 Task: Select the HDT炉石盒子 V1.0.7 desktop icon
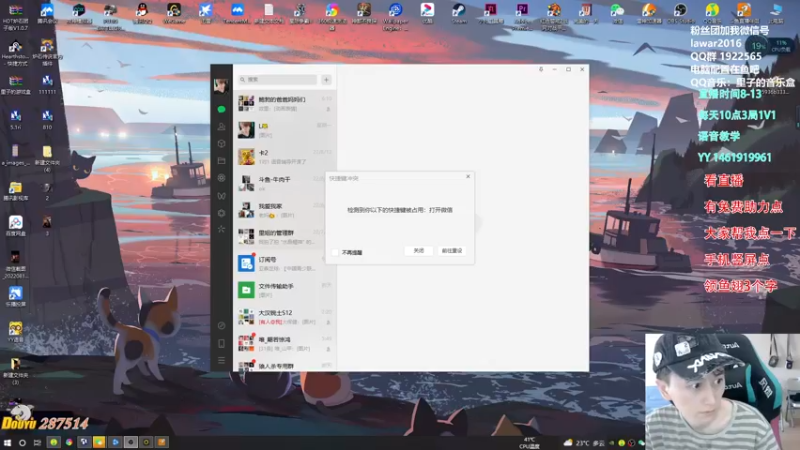[15, 16]
